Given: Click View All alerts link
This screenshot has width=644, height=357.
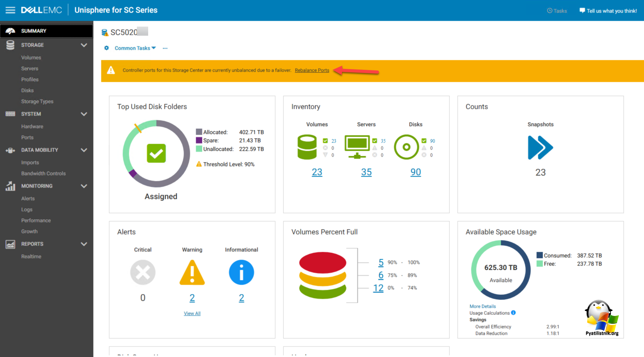Looking at the screenshot, I should 192,313.
